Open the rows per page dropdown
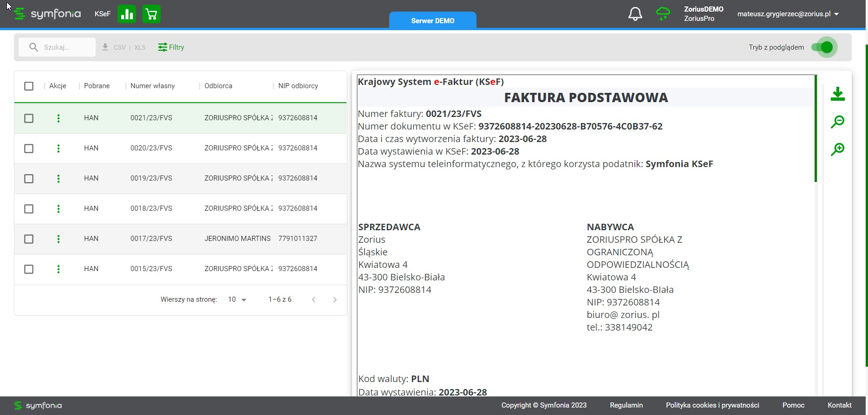 (237, 300)
